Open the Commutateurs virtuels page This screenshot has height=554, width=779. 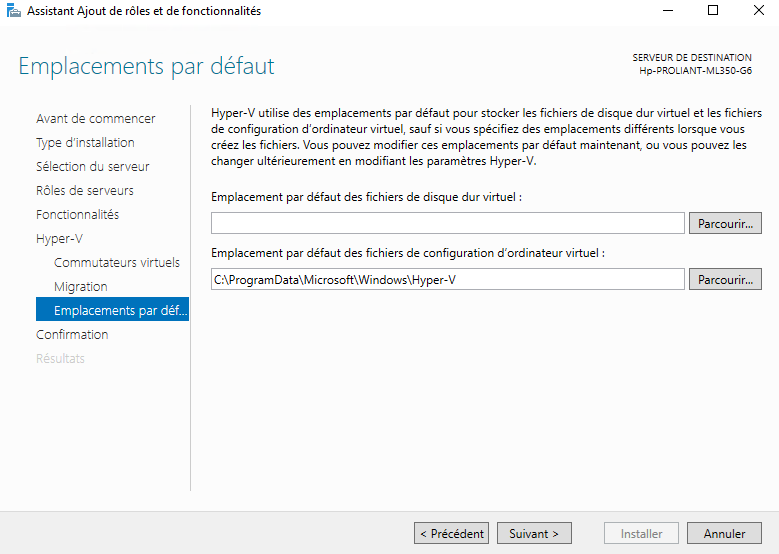tap(117, 263)
